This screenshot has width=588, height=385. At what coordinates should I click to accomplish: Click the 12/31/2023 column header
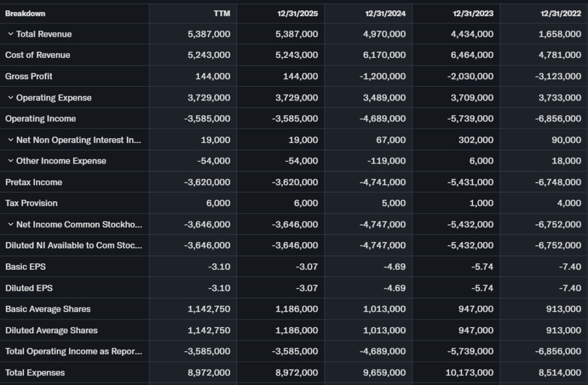point(473,13)
